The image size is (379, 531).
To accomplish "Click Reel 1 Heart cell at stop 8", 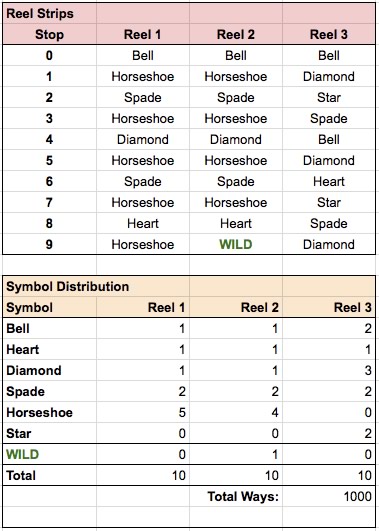I will [x=143, y=224].
